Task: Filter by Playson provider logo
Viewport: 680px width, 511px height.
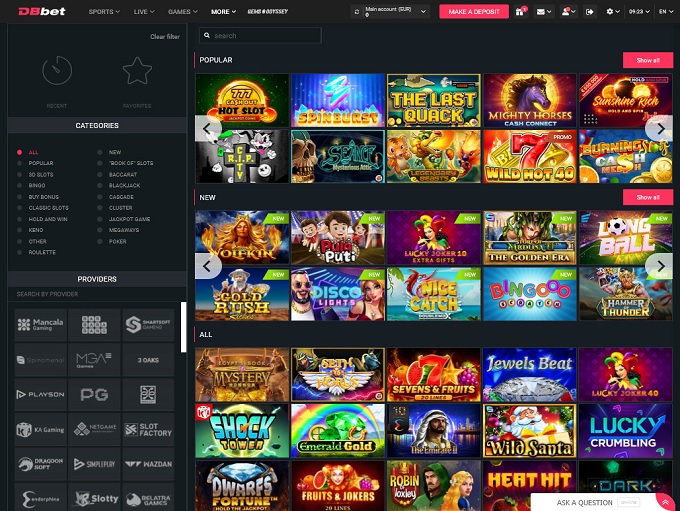Action: point(39,395)
